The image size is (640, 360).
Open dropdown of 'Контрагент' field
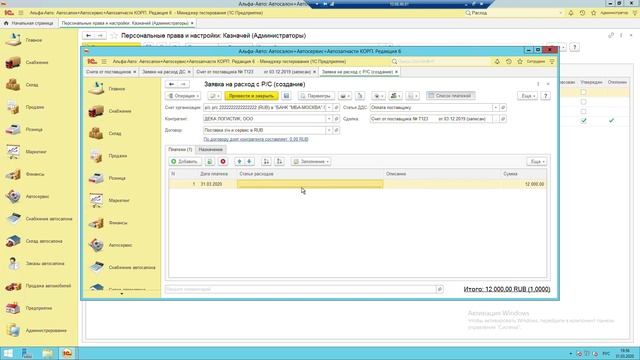coord(329,119)
